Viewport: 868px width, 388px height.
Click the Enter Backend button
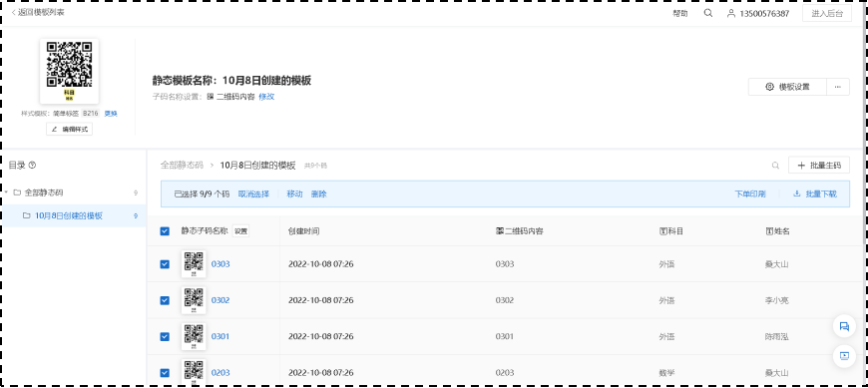click(x=826, y=14)
